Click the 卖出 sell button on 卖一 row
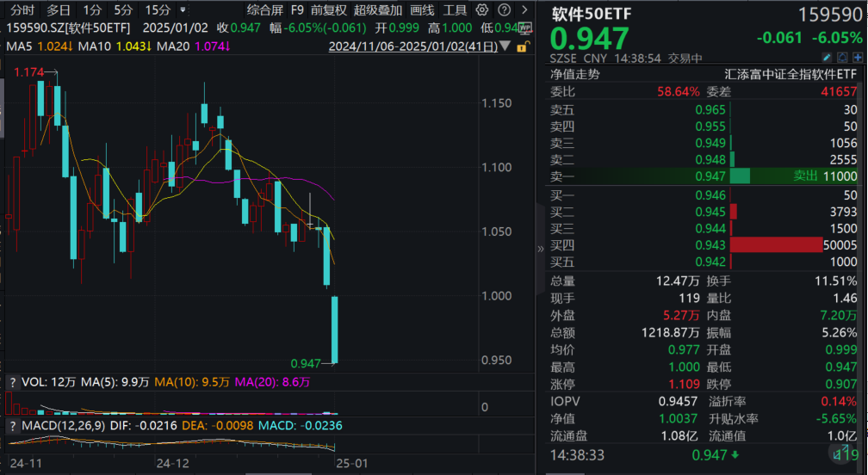Image resolution: width=868 pixels, height=475 pixels. point(805,176)
